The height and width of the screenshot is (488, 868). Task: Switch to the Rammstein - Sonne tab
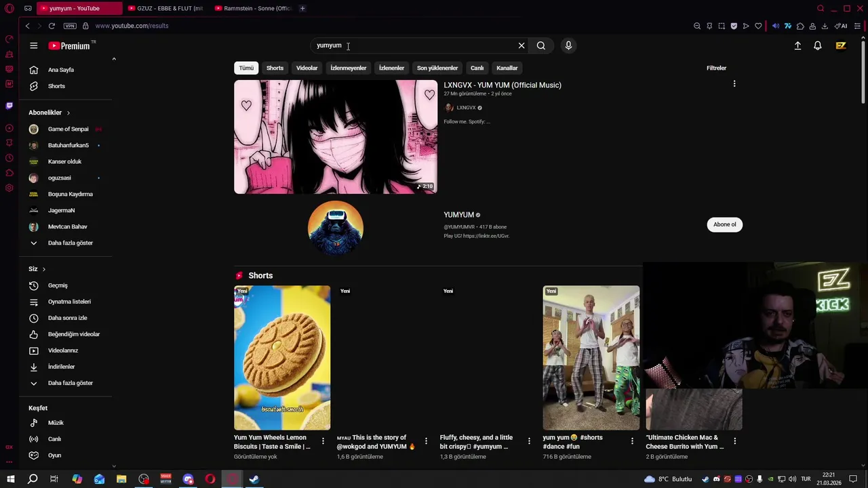[x=252, y=8]
